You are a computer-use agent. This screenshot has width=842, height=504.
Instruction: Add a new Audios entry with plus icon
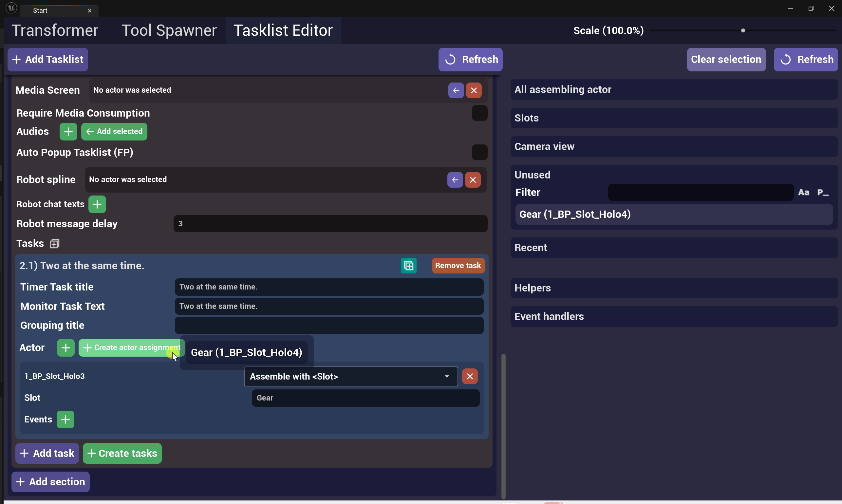[x=68, y=131]
